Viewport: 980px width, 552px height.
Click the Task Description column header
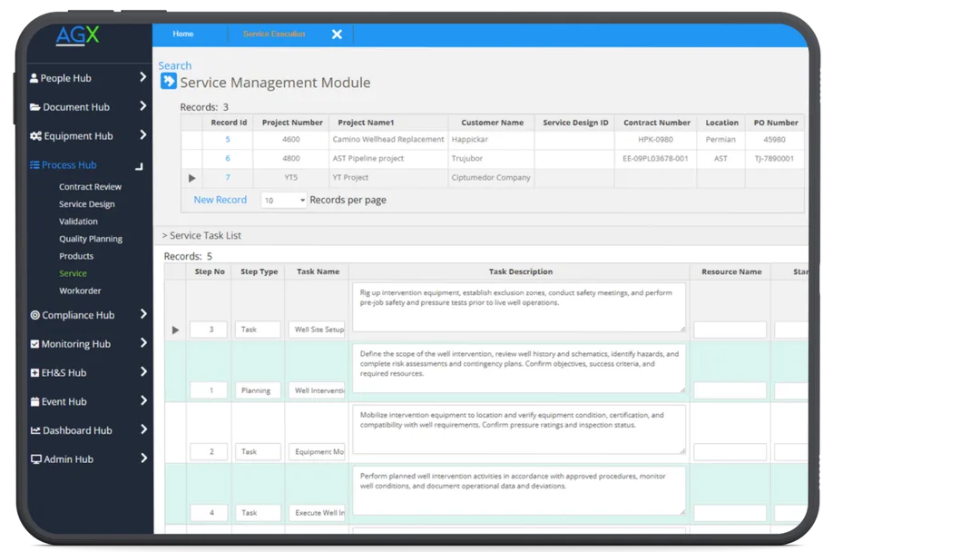(x=520, y=272)
